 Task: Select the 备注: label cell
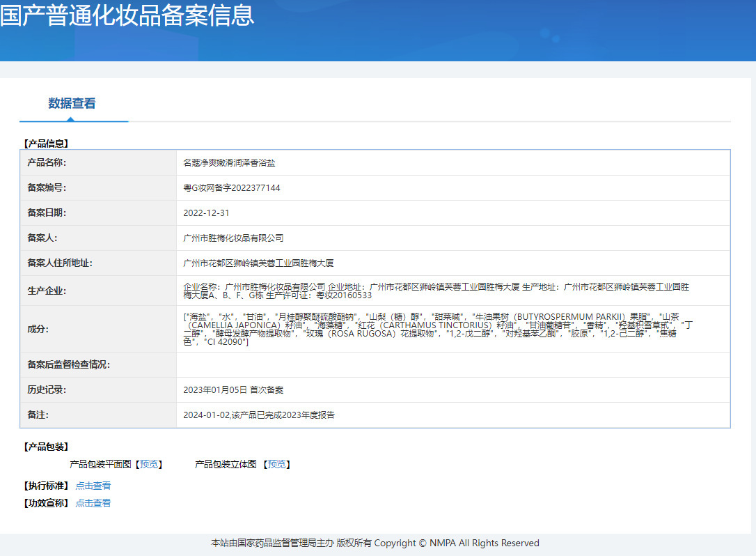[x=98, y=415]
